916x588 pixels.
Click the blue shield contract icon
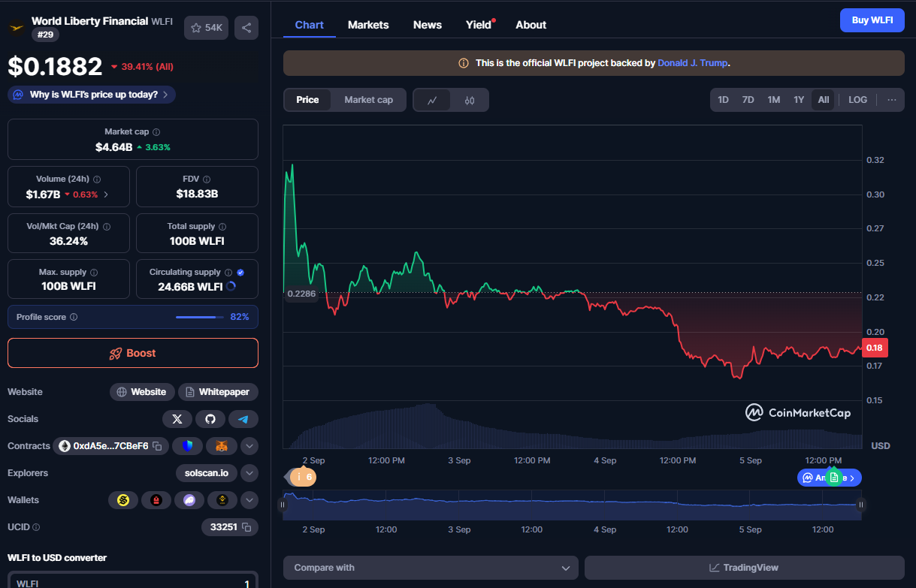(x=187, y=446)
